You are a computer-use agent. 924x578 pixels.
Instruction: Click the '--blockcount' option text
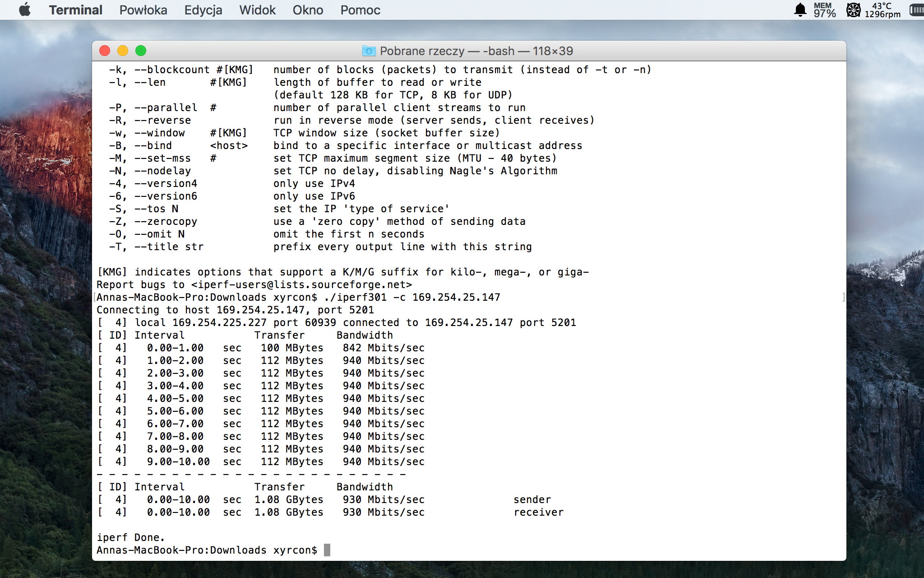pos(172,70)
